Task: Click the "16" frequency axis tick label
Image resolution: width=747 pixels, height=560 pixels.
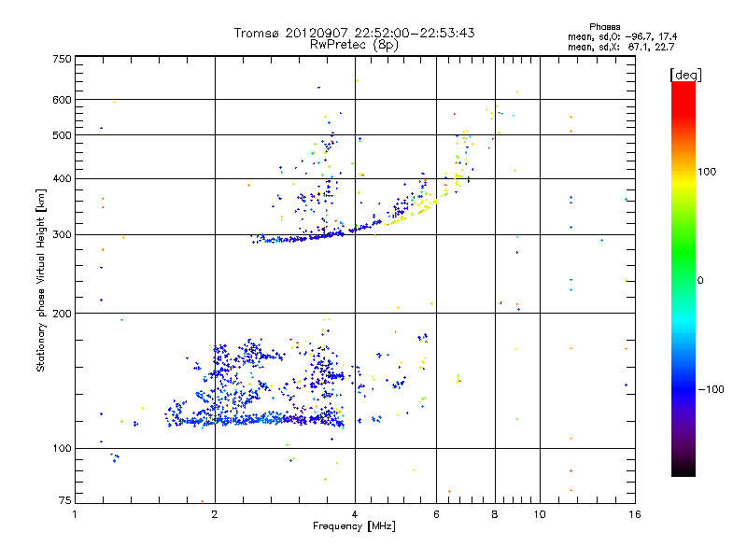Action: (x=635, y=514)
